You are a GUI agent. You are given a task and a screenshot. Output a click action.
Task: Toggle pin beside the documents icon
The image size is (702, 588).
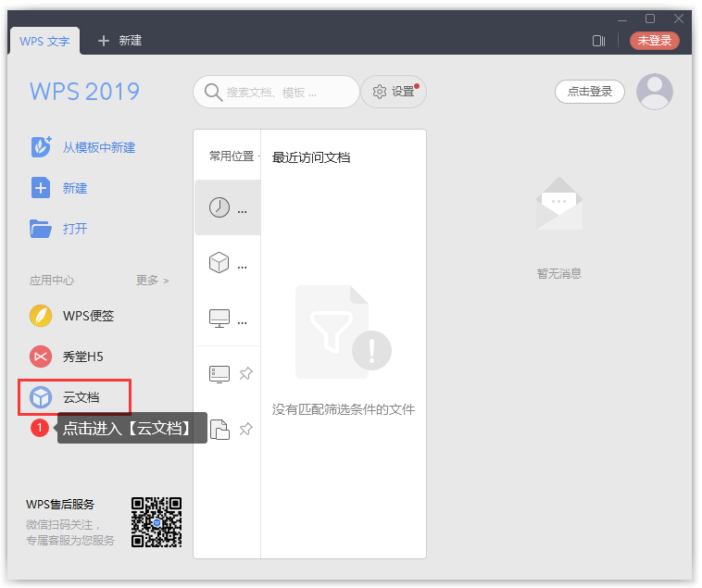(245, 429)
